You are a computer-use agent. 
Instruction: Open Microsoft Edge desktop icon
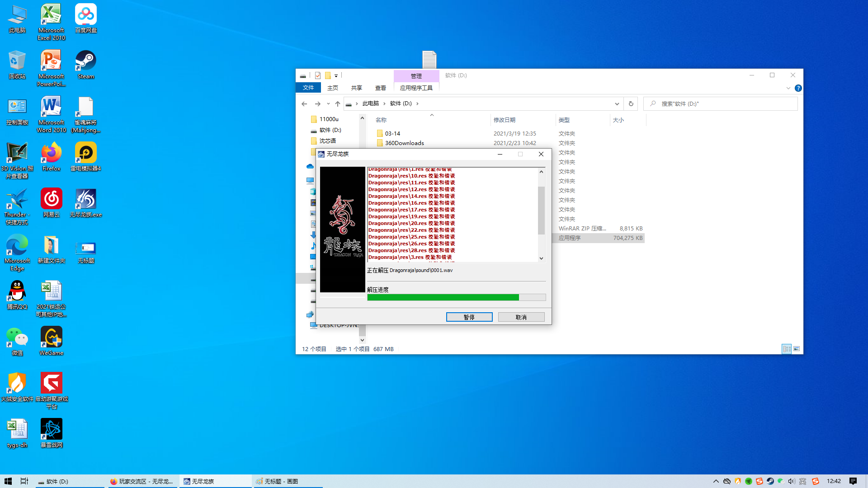click(17, 253)
